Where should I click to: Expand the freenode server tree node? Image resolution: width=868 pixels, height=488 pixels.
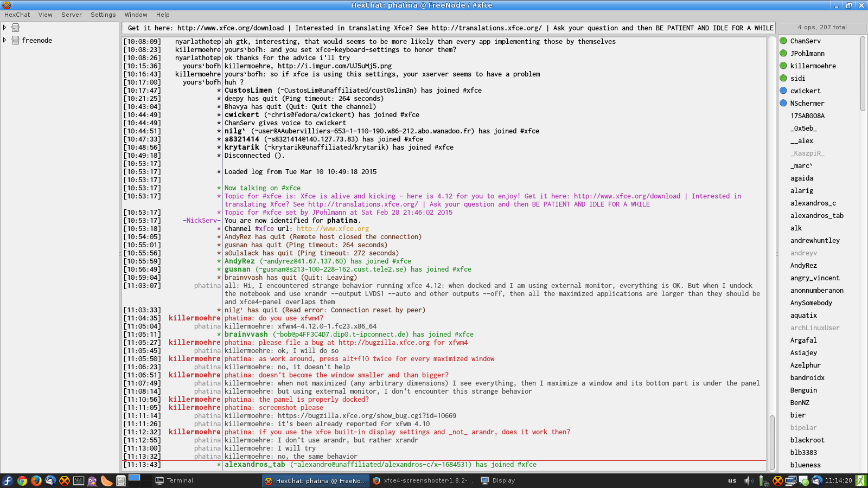point(5,40)
